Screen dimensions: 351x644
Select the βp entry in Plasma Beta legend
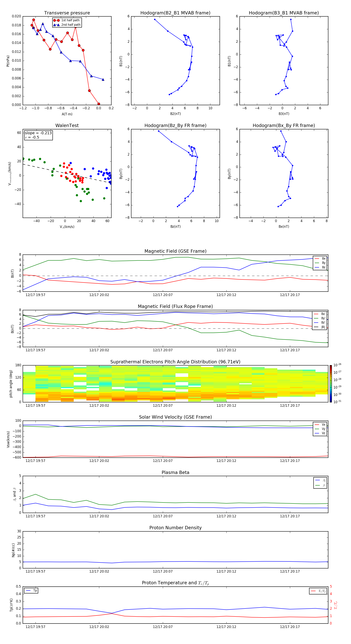(320, 480)
